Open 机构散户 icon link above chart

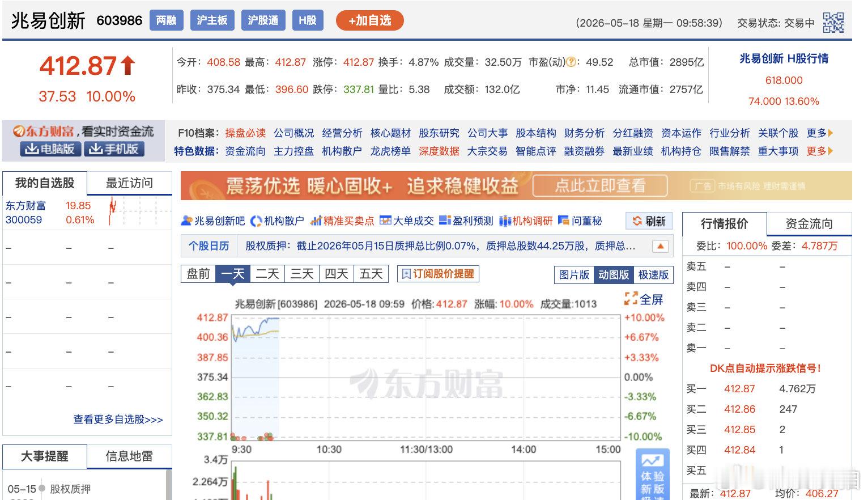click(x=277, y=221)
